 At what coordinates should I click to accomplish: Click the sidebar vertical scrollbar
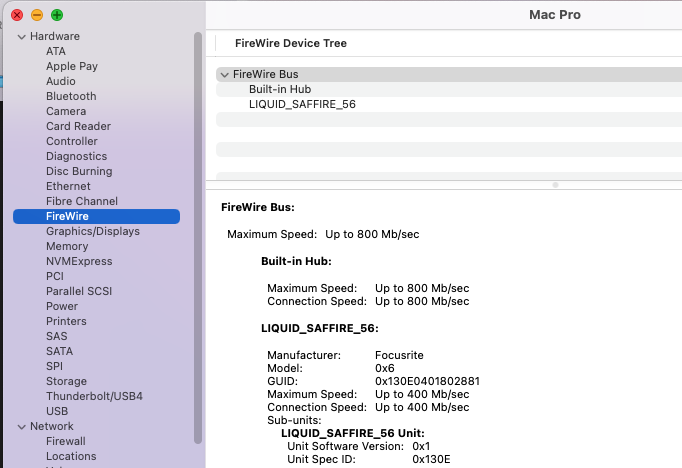(x=198, y=237)
